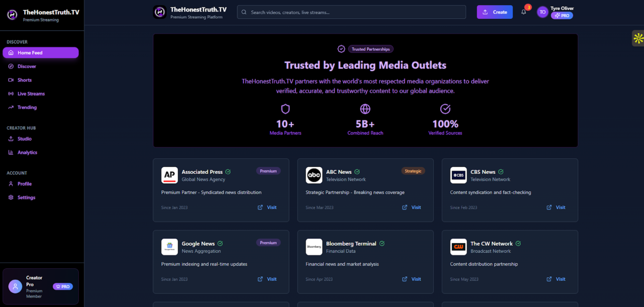This screenshot has height=307, width=644.
Task: Click the Associated Press verified checkmark
Action: [228, 172]
